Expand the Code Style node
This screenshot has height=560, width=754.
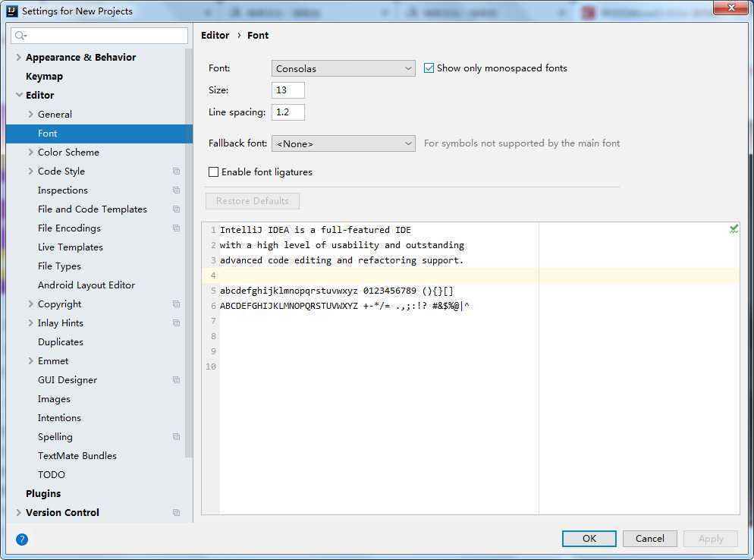click(x=31, y=171)
